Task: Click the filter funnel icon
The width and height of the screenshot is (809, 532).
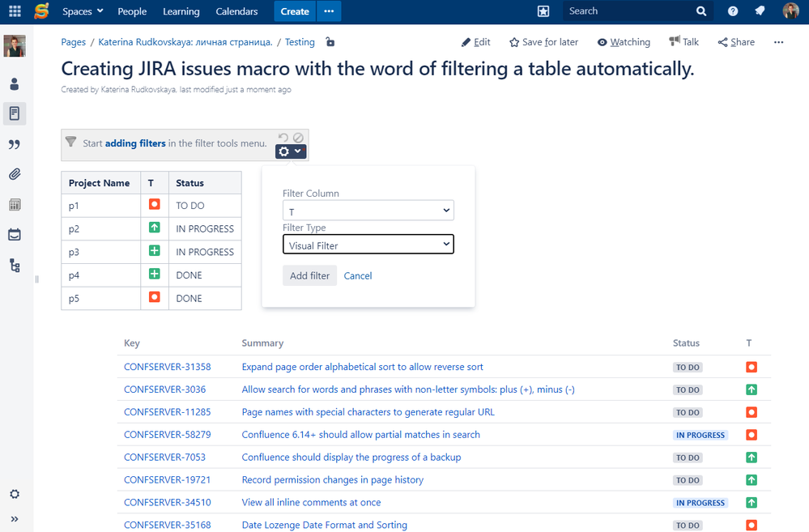Action: [x=71, y=142]
